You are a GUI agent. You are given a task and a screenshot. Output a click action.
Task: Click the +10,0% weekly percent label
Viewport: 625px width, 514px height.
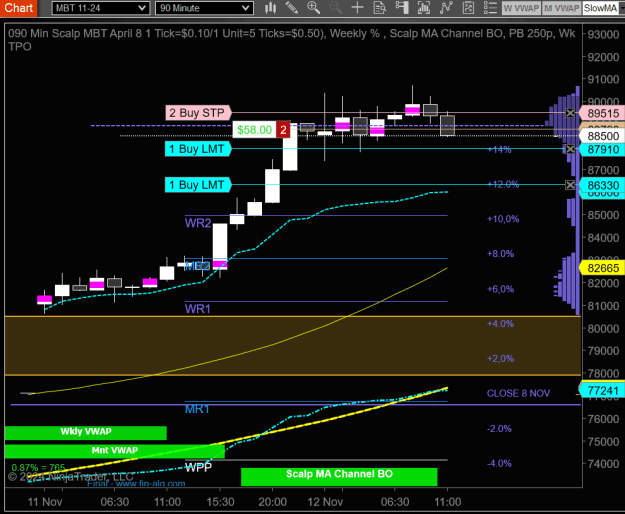tap(503, 219)
